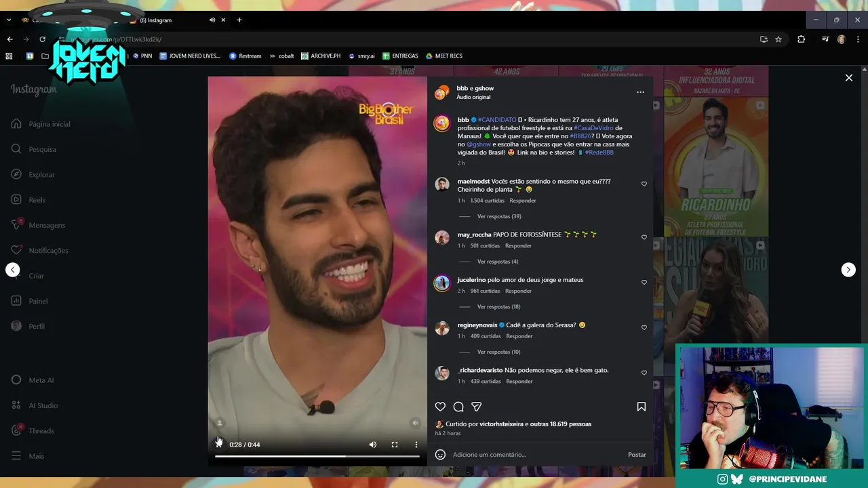Open the comment bubble icon under post

point(458,407)
